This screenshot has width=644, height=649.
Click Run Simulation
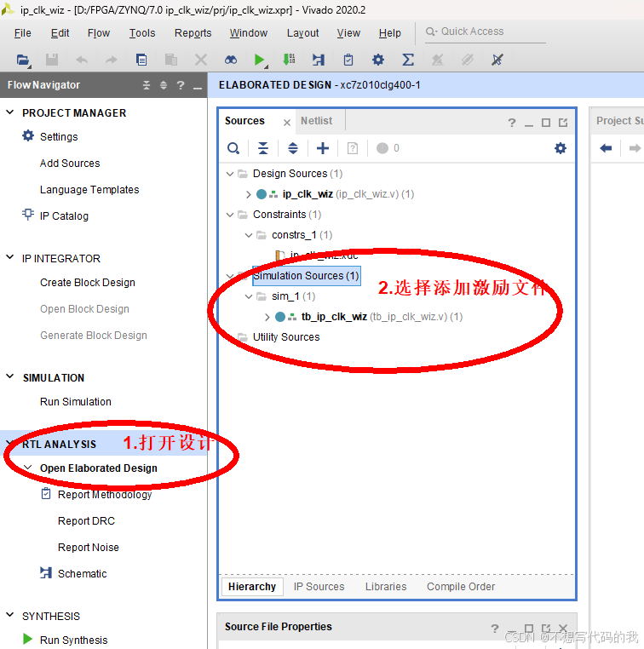coord(76,402)
